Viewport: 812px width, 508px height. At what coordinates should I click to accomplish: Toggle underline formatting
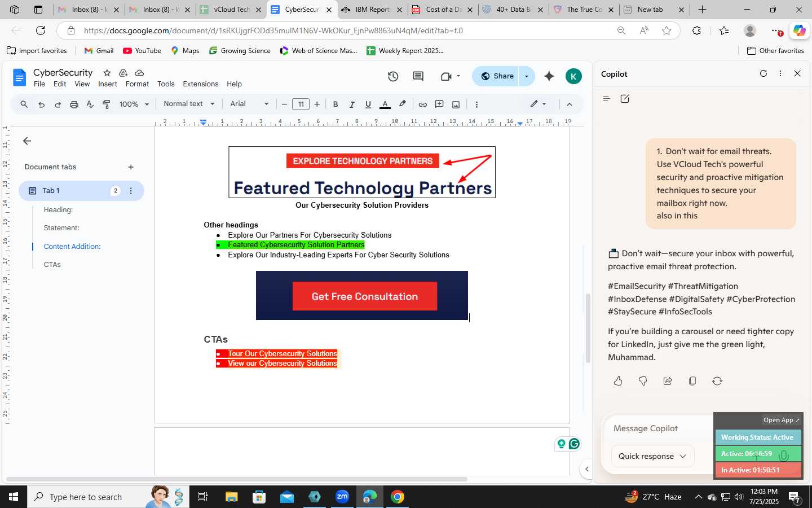click(x=368, y=104)
